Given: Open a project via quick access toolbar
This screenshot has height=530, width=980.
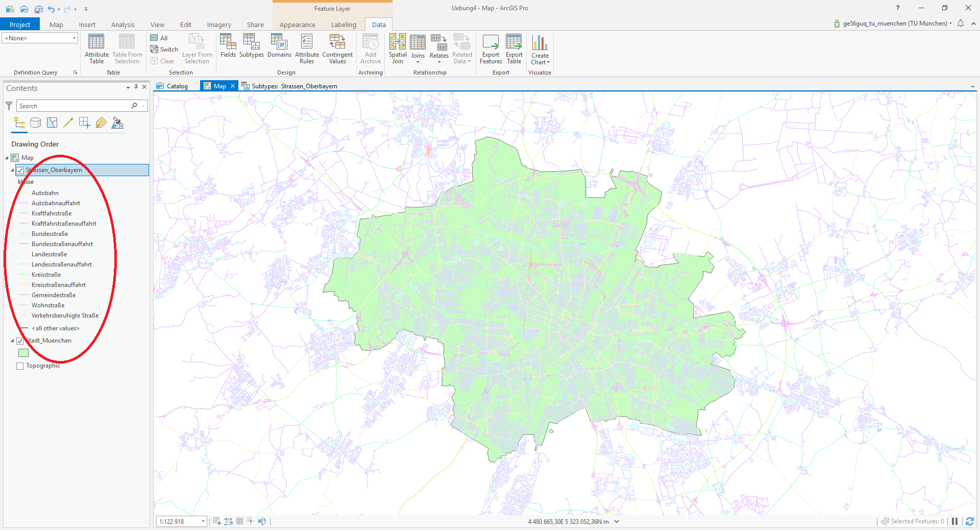Looking at the screenshot, I should 24,9.
